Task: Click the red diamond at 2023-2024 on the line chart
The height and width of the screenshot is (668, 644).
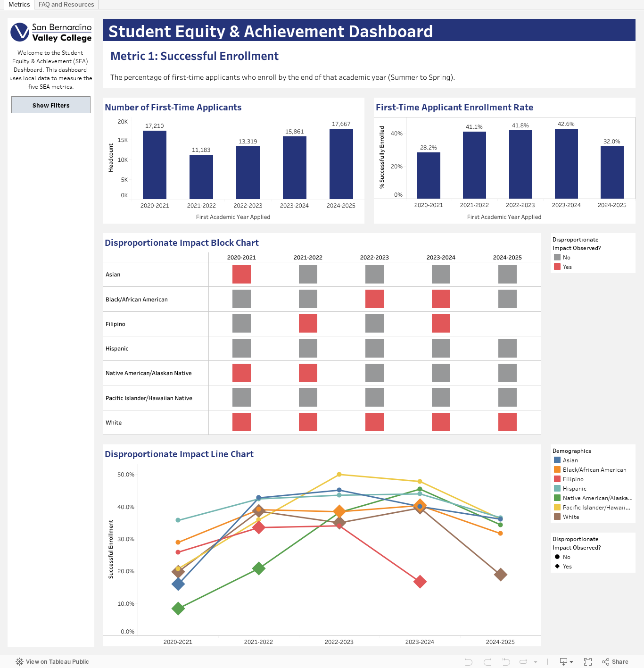Action: tap(420, 582)
